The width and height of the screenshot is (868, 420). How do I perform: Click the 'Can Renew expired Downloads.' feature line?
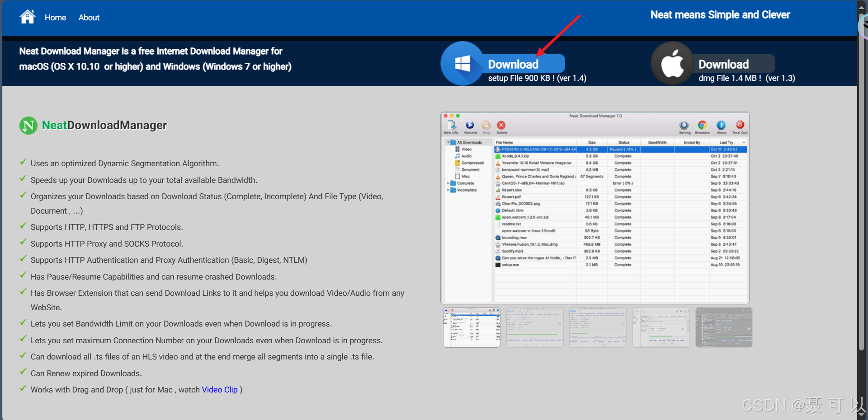86,373
